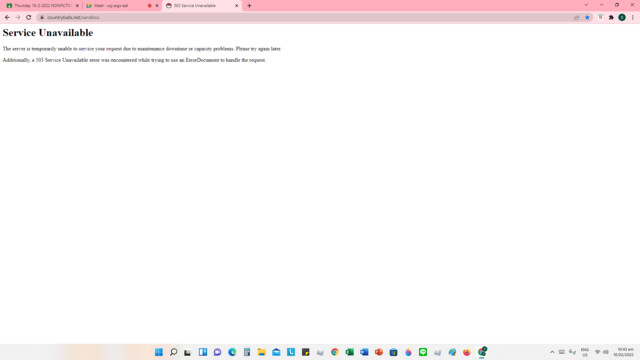Switch to the Thursday 10-2-2022 tab
This screenshot has width=640, height=360.
click(42, 6)
